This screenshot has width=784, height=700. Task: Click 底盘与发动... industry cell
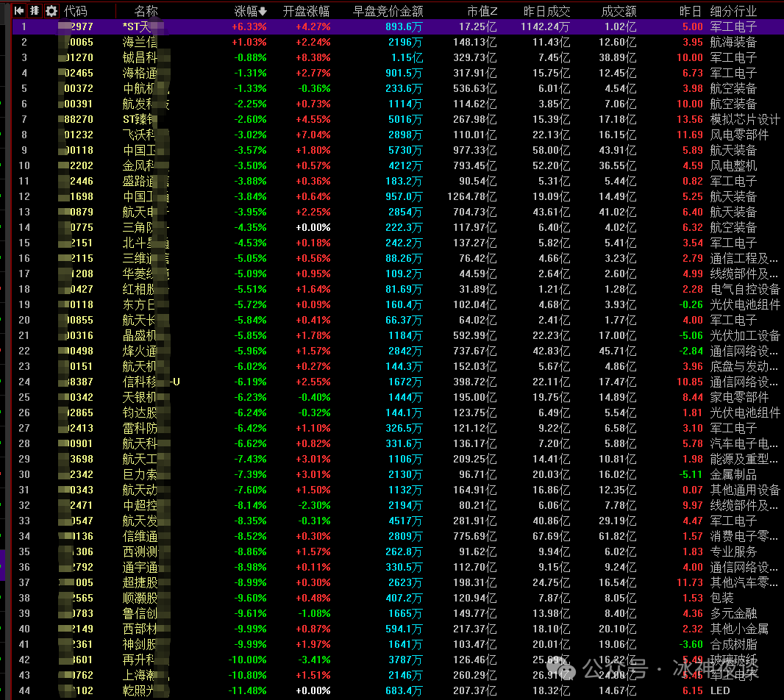744,366
